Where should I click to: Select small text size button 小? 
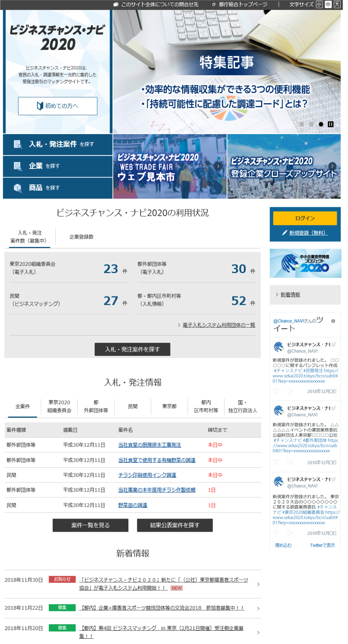[319, 5]
